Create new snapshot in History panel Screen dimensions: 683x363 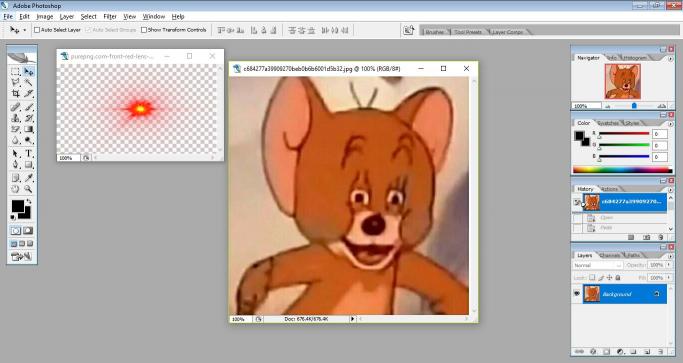(646, 237)
